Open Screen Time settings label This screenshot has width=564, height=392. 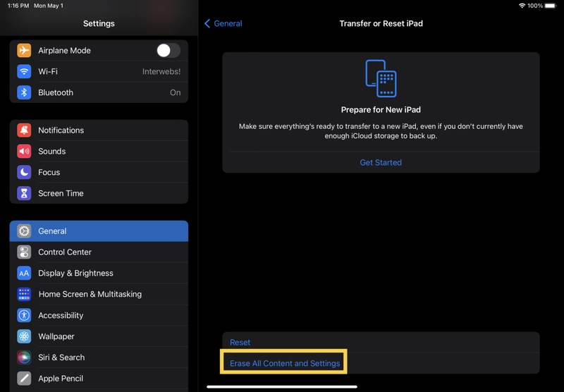click(61, 193)
